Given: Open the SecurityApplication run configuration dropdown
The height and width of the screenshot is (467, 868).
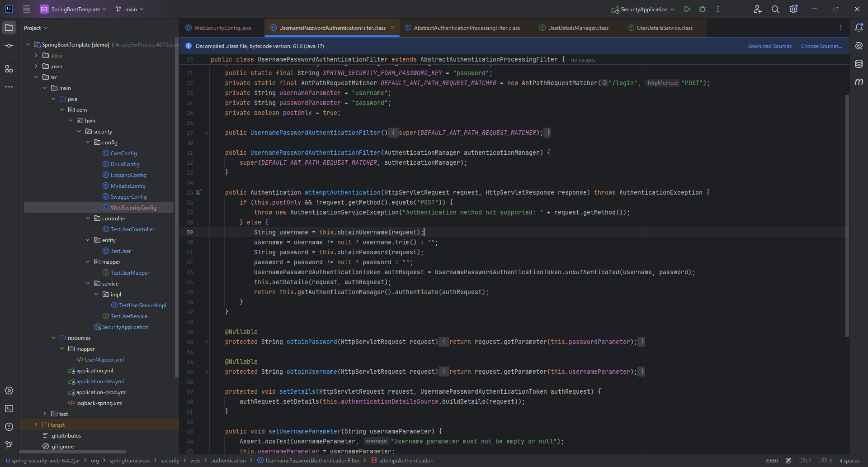Looking at the screenshot, I should coord(642,9).
